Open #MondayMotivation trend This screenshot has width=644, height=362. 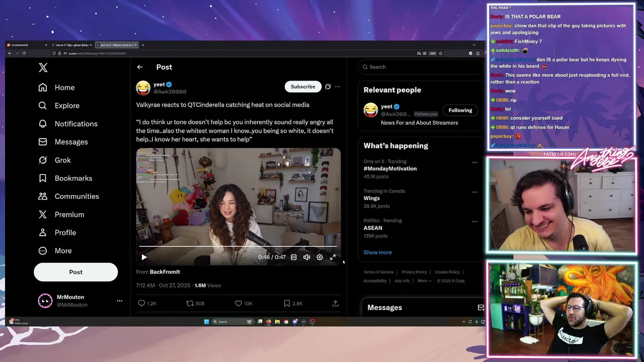click(390, 168)
